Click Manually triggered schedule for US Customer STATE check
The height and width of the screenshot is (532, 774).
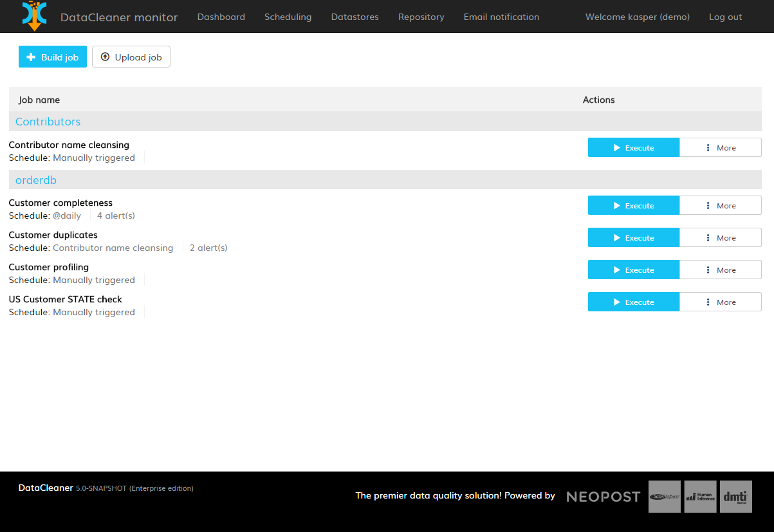tap(94, 312)
